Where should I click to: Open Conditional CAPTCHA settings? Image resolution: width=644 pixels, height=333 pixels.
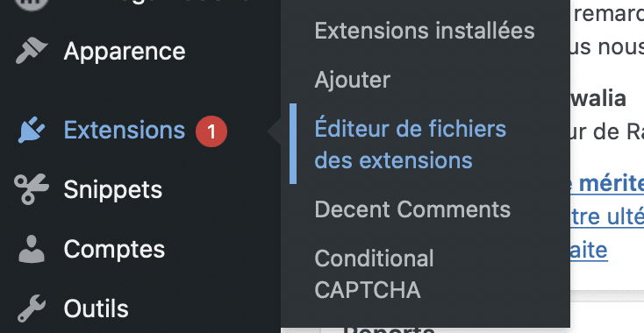tap(374, 274)
